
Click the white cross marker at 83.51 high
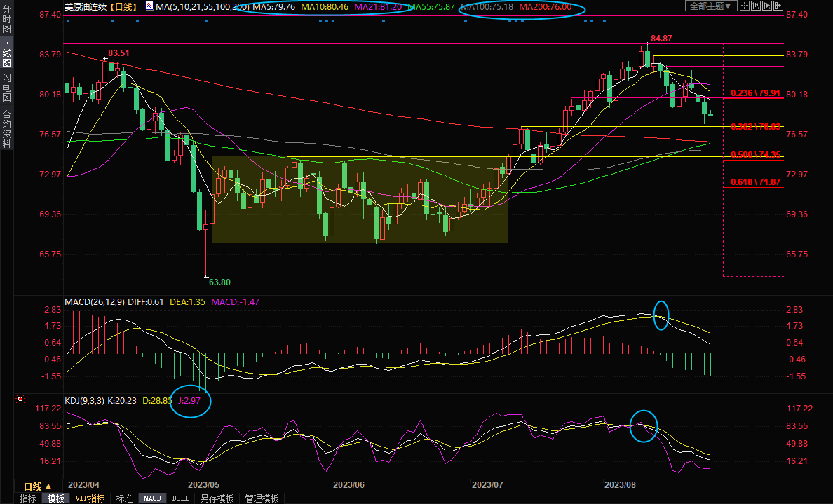105,58
